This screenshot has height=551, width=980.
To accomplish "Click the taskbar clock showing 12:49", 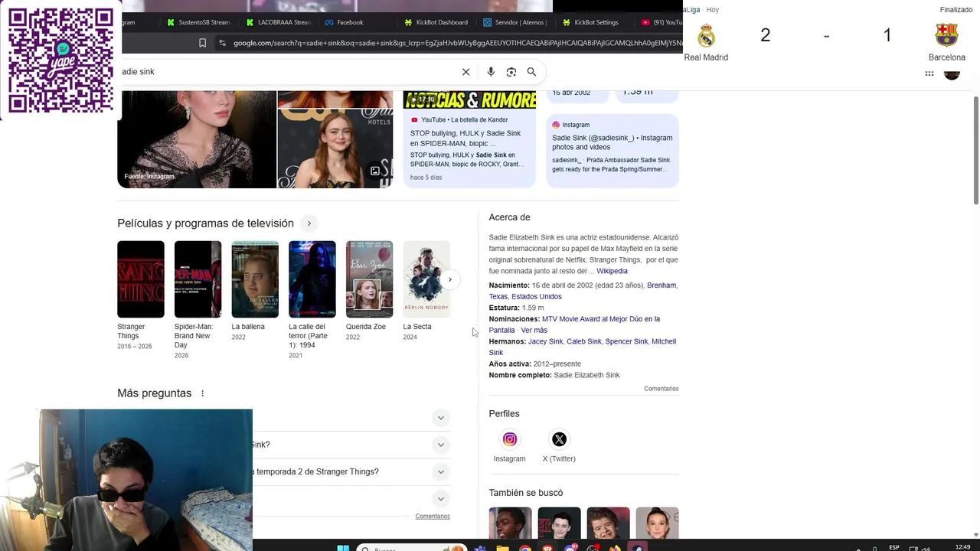I will click(x=963, y=546).
